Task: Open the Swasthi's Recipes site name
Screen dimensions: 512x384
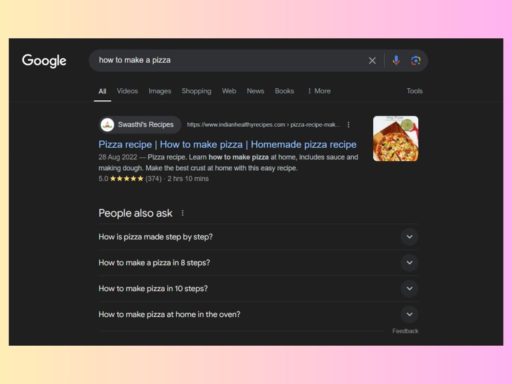Action: point(146,125)
